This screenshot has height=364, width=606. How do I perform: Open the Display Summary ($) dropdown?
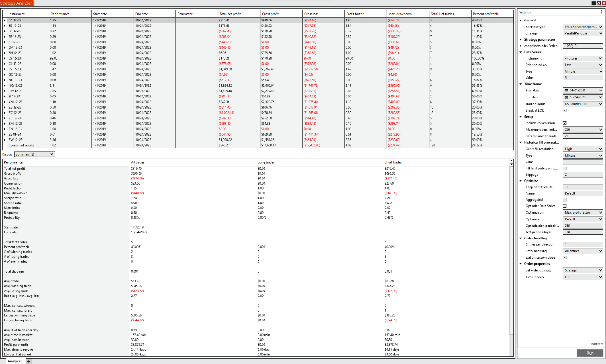pyautogui.click(x=34, y=154)
